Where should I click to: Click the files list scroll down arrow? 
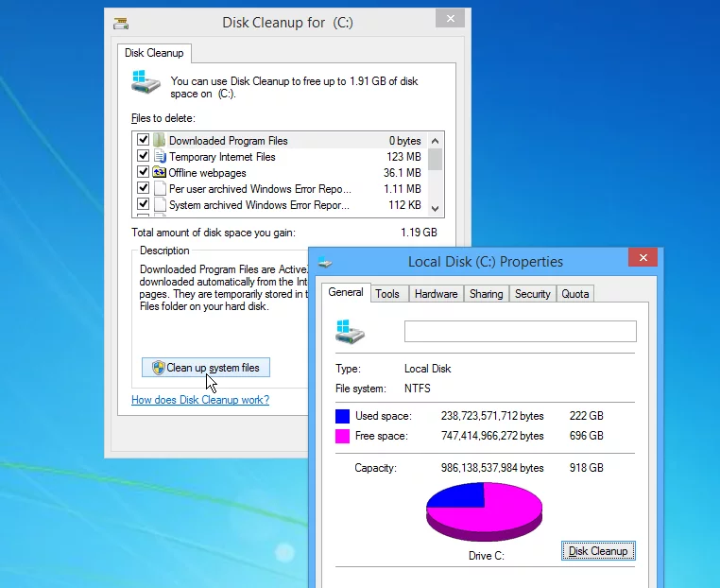pyautogui.click(x=436, y=209)
